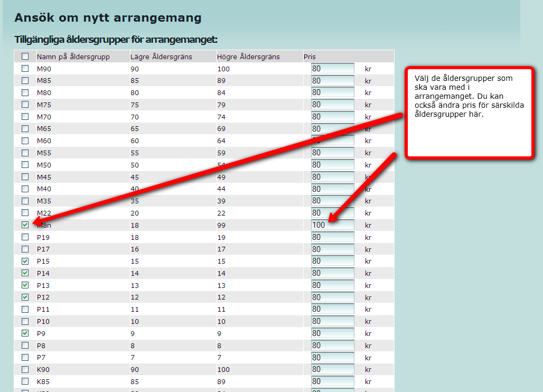Focus the M50 price field
Image resolution: width=543 pixels, height=392 pixels.
332,165
